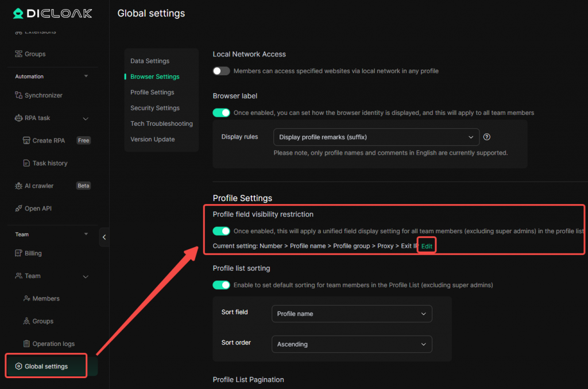Click the AI crawler robot icon

pos(19,186)
